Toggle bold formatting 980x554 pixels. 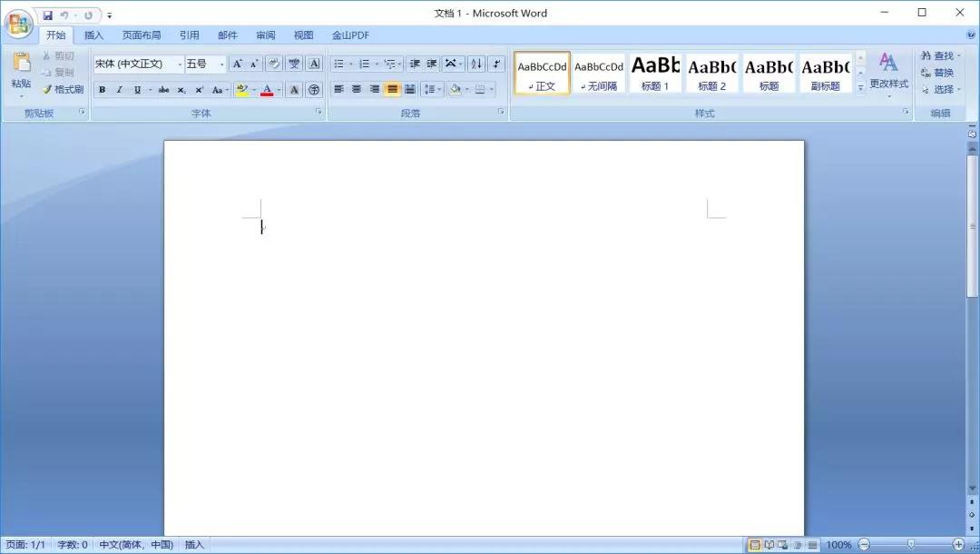[x=103, y=88]
